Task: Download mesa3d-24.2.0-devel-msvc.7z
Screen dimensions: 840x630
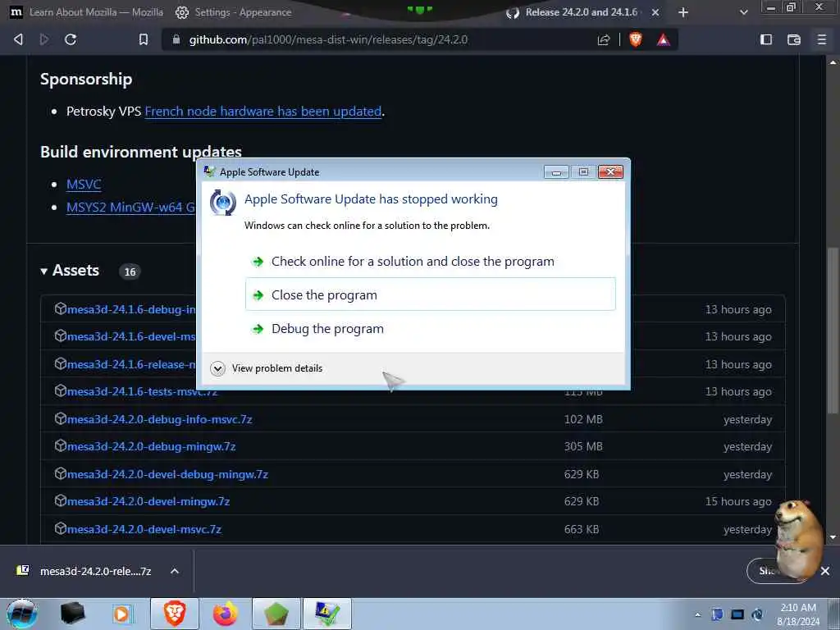Action: [144, 530]
